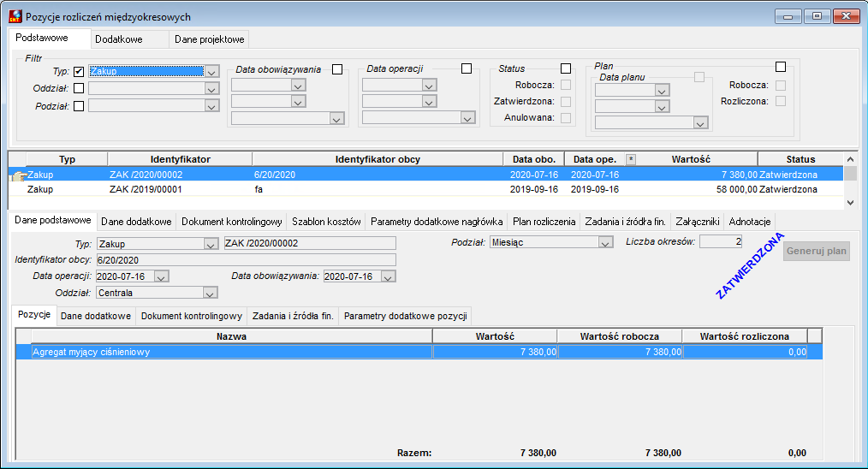Check the Zatwierdzona status checkbox
Image resolution: width=868 pixels, height=469 pixels.
tap(566, 101)
